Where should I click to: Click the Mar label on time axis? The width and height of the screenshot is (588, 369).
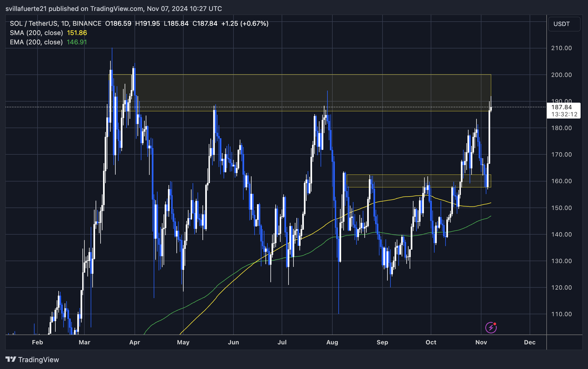tap(84, 342)
